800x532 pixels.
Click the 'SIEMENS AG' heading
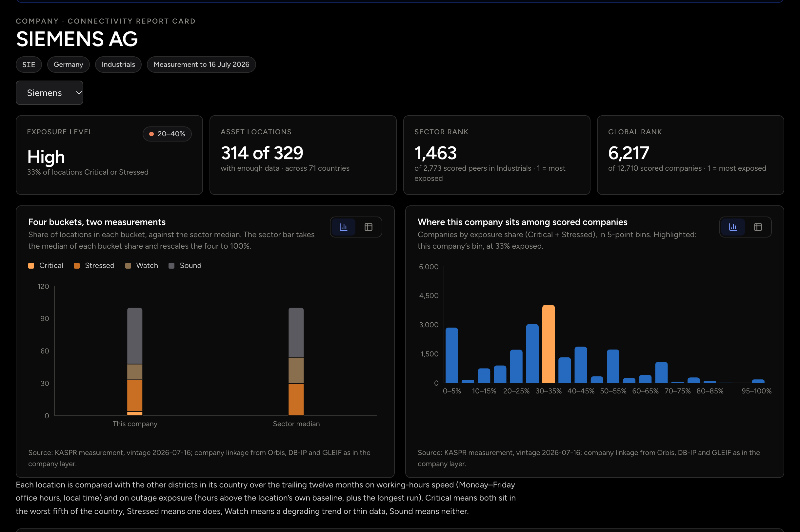[x=77, y=39]
